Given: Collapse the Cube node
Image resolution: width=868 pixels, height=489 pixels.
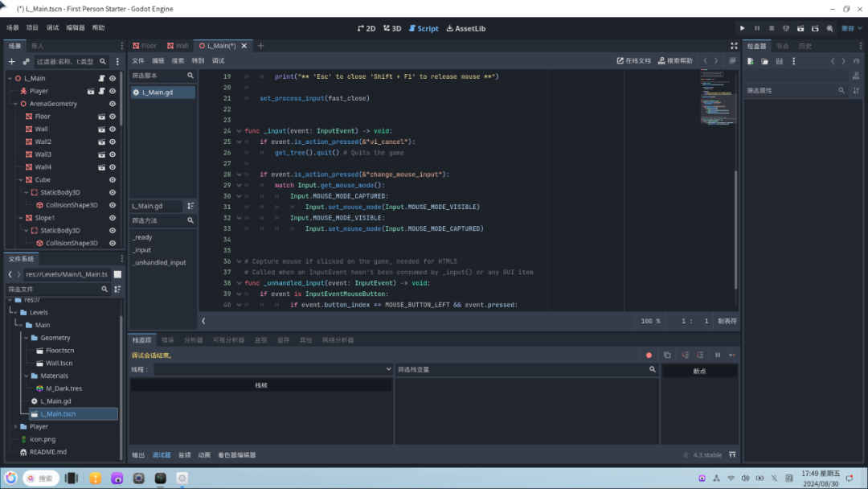Looking at the screenshot, I should click(21, 180).
